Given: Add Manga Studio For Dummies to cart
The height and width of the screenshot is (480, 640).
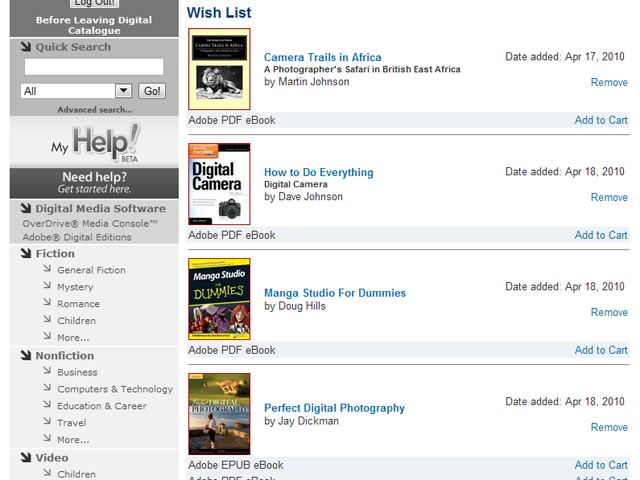Looking at the screenshot, I should click(601, 350).
